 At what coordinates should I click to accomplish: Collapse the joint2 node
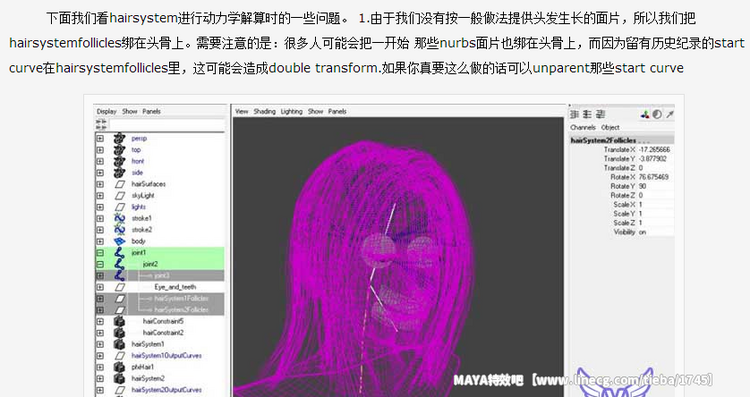coord(100,264)
